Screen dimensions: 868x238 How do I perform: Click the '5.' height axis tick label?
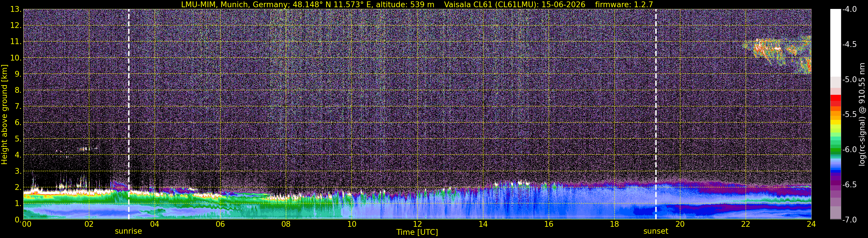pyautogui.click(x=18, y=139)
